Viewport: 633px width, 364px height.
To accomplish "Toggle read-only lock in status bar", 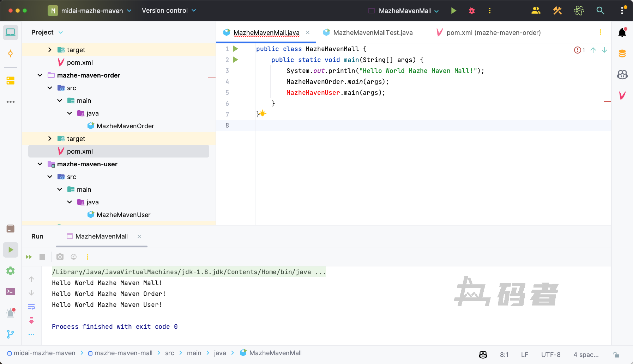I will pyautogui.click(x=616, y=355).
